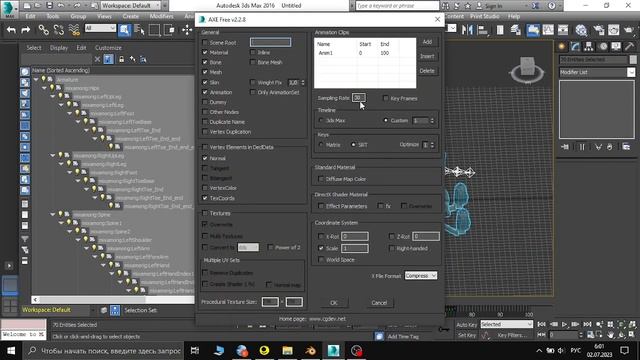Image resolution: width=640 pixels, height=360 pixels.
Task: Collapse the mixamorig:Spine tree node
Action: tap(53, 214)
